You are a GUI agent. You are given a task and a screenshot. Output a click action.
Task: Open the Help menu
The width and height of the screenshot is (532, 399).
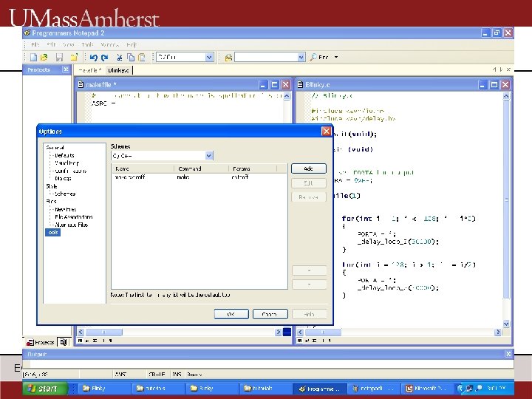[132, 45]
